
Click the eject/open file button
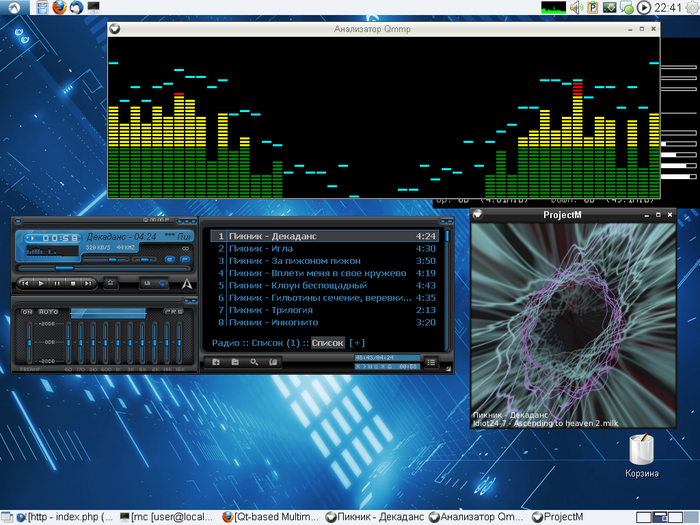point(110,284)
